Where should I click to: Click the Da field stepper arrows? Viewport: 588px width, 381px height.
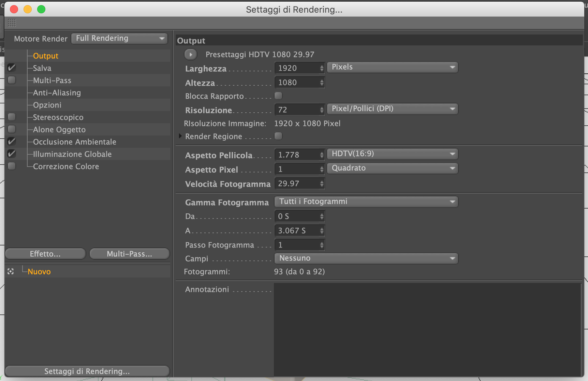(322, 216)
